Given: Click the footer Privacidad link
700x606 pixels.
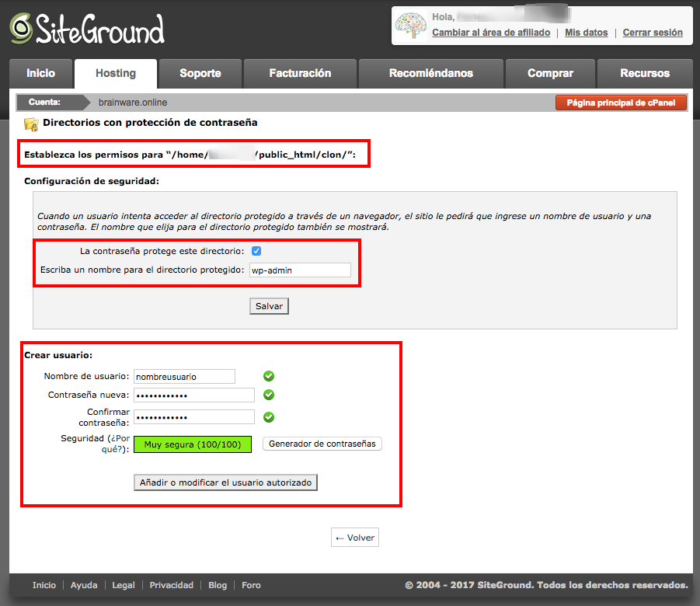Looking at the screenshot, I should [x=172, y=585].
